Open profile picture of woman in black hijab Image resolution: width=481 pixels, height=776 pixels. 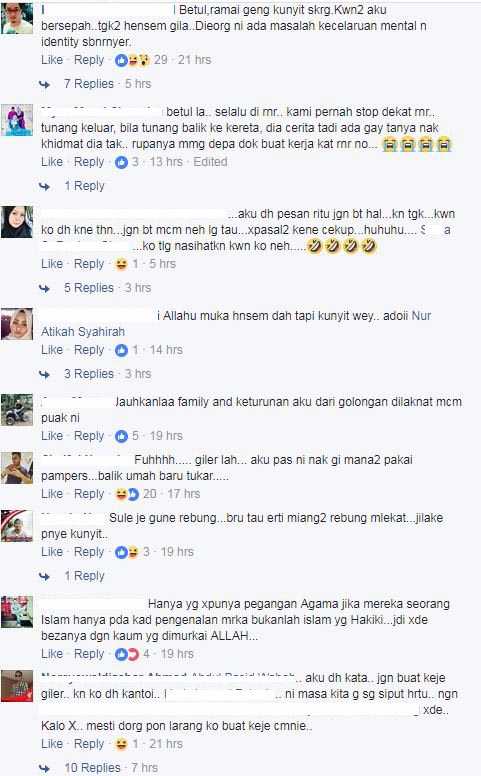17,222
